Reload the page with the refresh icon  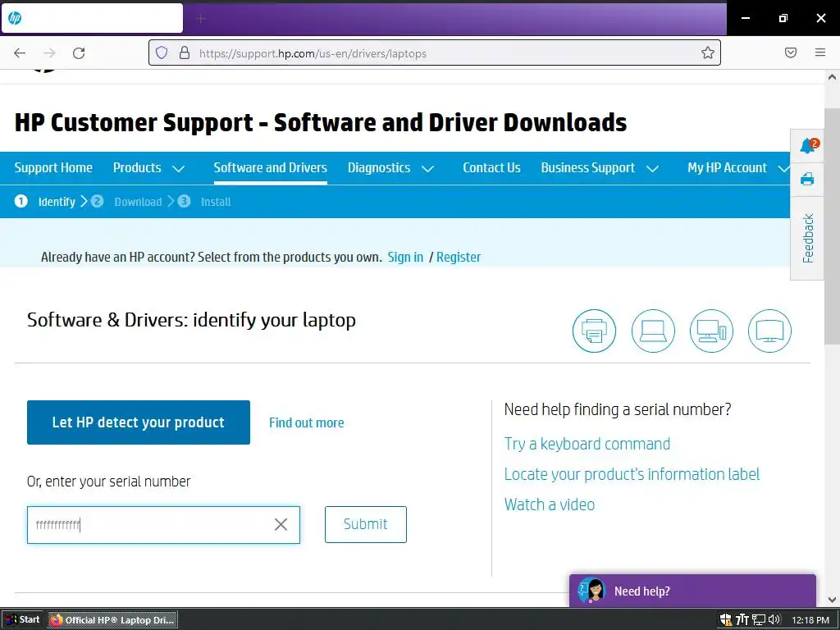tap(79, 52)
